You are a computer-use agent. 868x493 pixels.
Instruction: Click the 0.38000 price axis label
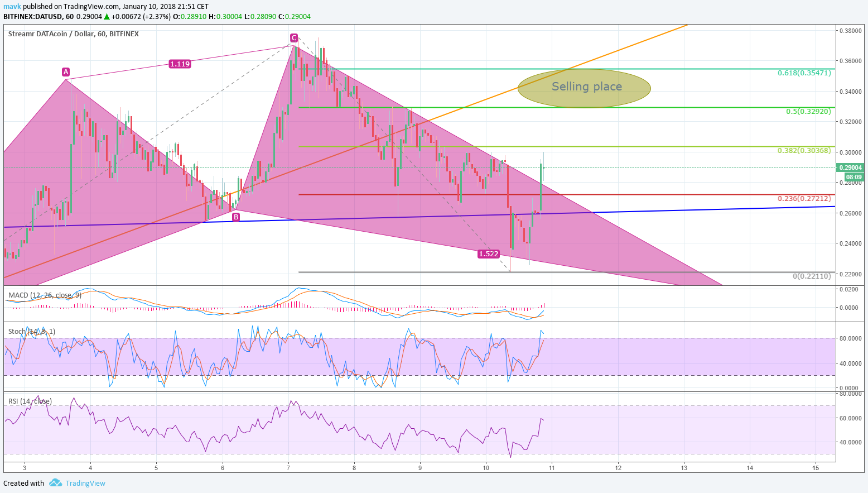851,31
